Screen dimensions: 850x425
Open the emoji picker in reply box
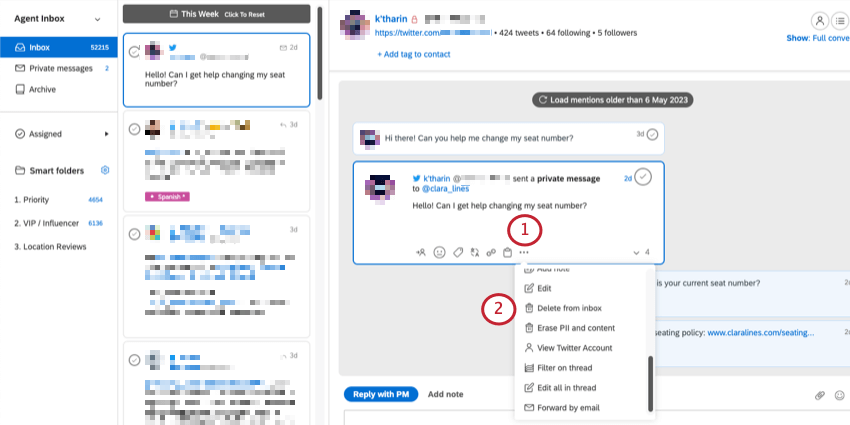point(840,395)
